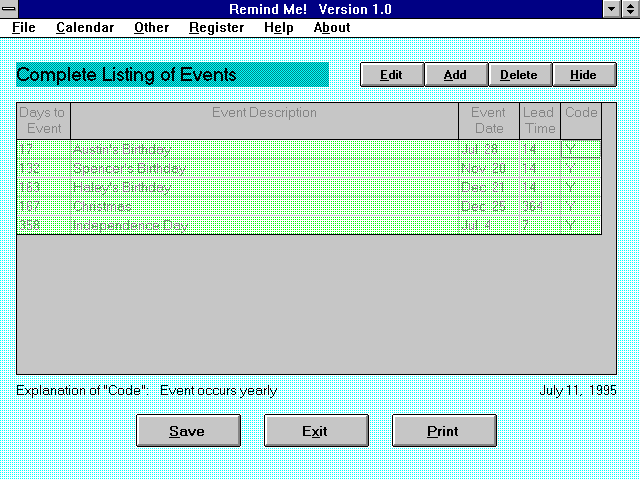Select the Independence Day row
640x480 pixels.
pos(264,225)
